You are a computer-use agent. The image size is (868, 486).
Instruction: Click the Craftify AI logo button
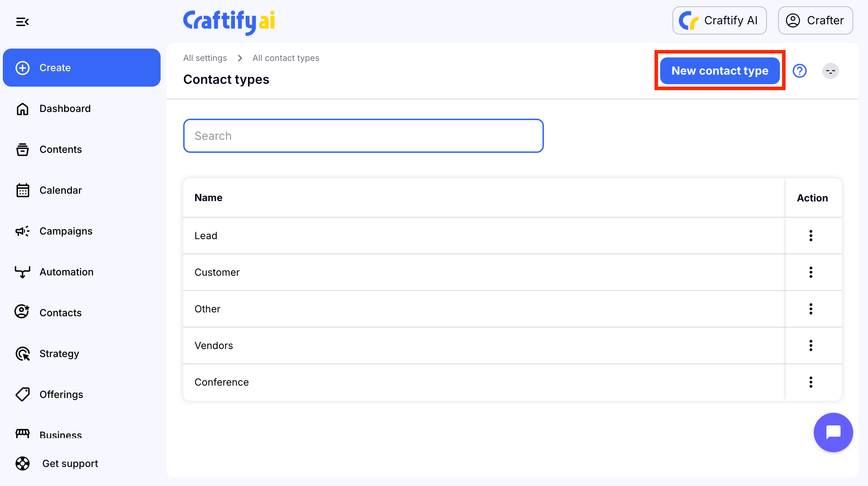[x=719, y=20]
